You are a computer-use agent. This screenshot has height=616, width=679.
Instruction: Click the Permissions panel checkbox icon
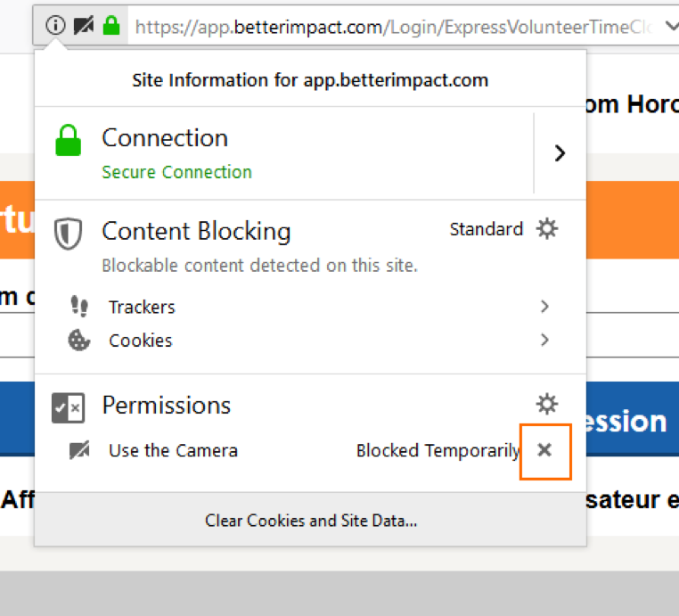pyautogui.click(x=69, y=407)
